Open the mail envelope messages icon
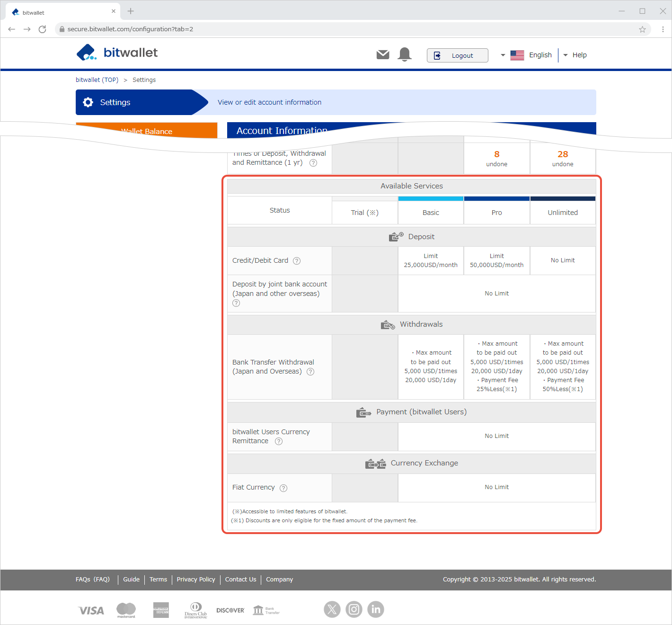672x625 pixels. pyautogui.click(x=383, y=55)
